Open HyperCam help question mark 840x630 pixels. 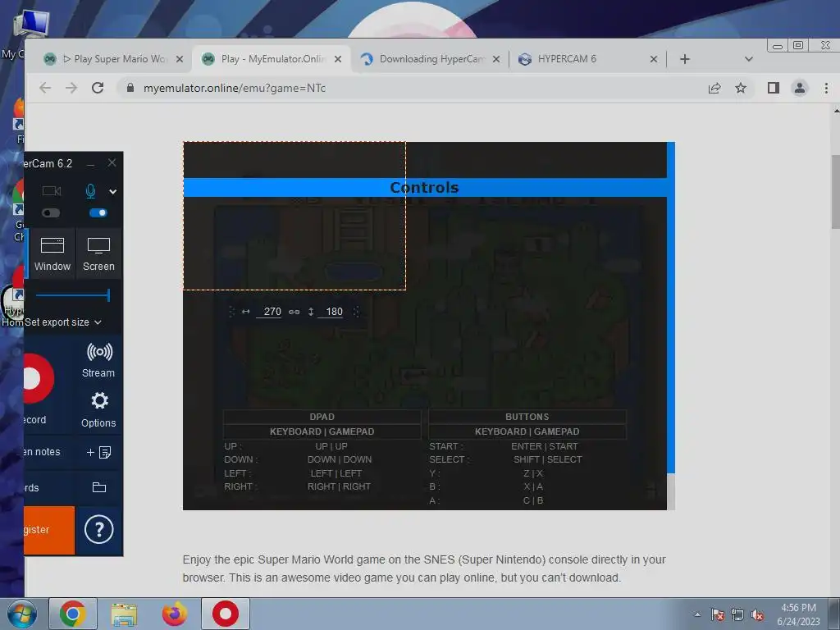[x=99, y=530]
